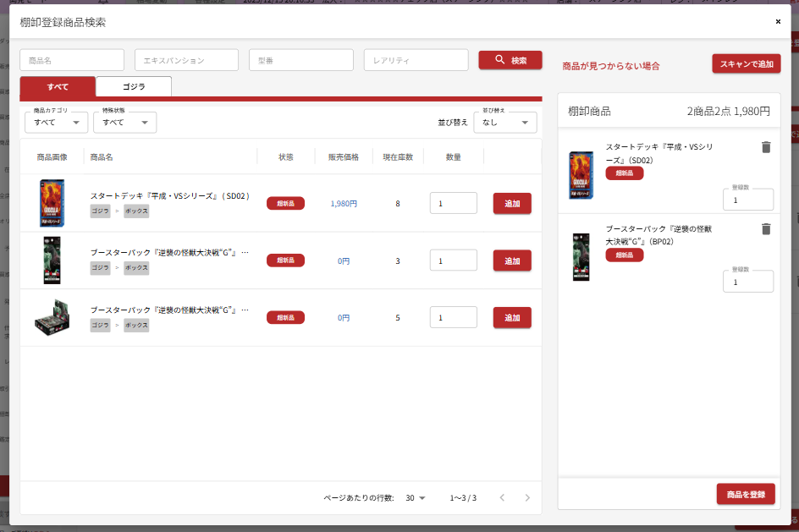Click the レアリティ input field

click(416, 60)
